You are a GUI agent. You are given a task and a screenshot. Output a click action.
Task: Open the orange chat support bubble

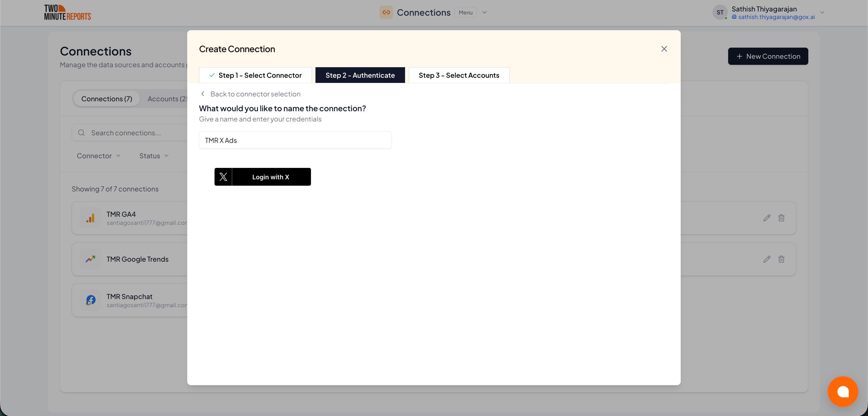842,391
